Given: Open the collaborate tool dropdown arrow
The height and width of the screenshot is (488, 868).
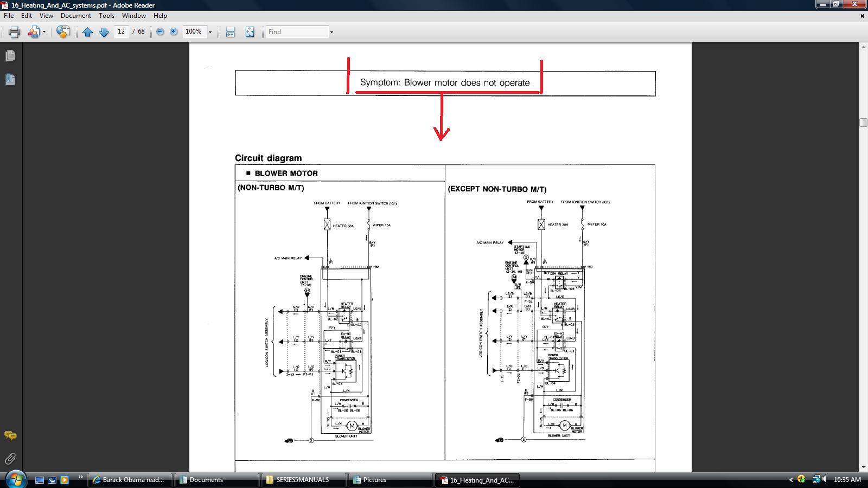Looking at the screenshot, I should point(44,32).
